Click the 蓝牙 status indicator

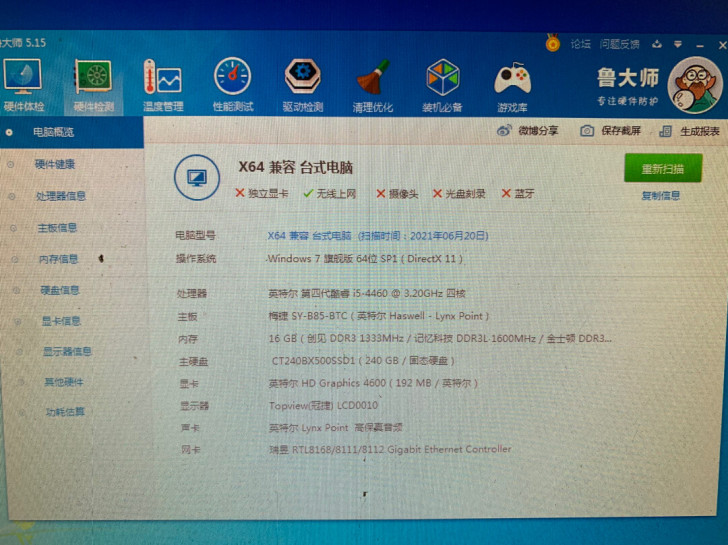pyautogui.click(x=518, y=194)
